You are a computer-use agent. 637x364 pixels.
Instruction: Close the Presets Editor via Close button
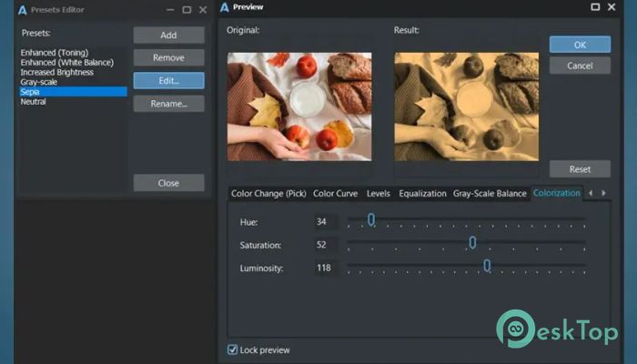[x=168, y=183]
